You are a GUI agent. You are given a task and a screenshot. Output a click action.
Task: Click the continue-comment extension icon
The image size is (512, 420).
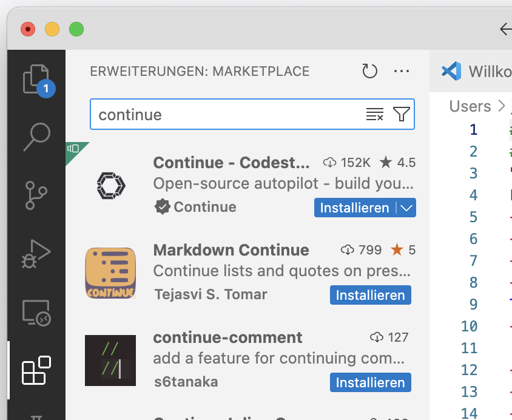tap(110, 361)
